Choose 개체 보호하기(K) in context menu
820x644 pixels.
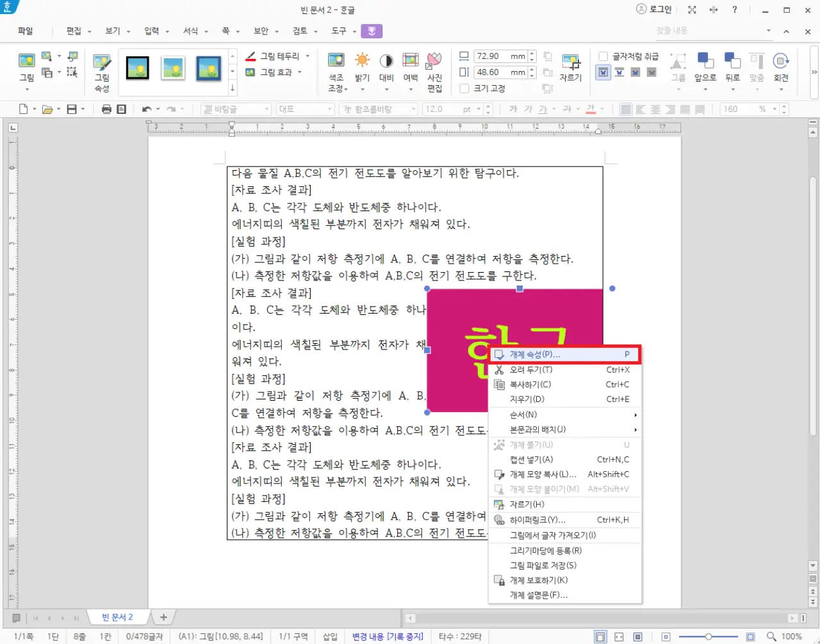click(565, 581)
